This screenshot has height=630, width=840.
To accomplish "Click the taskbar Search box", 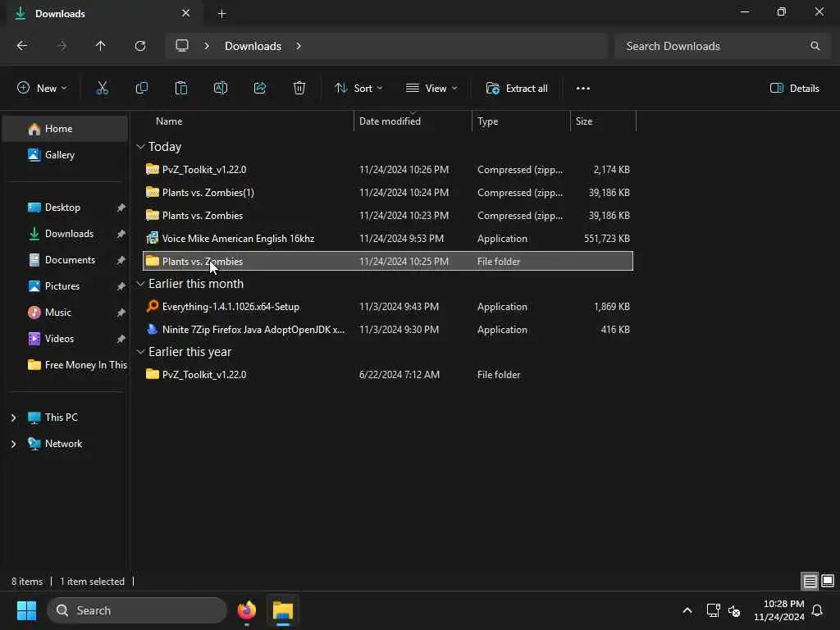I will 137,610.
